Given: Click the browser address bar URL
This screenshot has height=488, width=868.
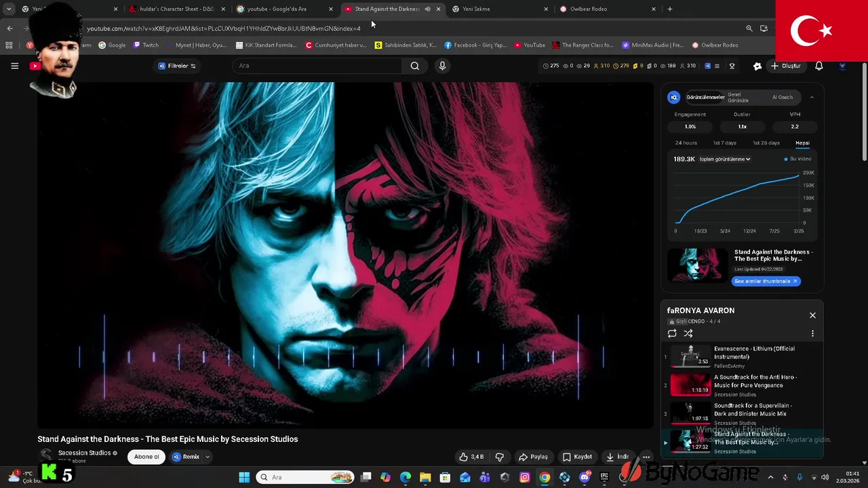Looking at the screenshot, I should (224, 28).
